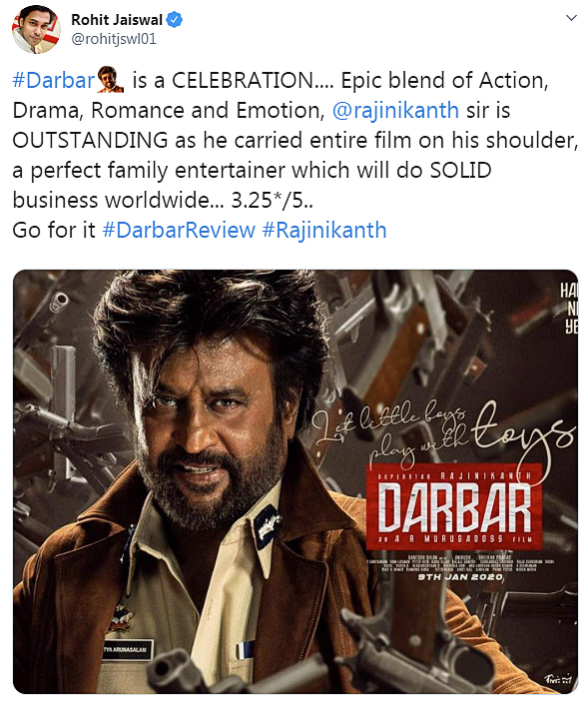
Task: Open the @rohitjswl01 handle link
Action: [x=114, y=39]
